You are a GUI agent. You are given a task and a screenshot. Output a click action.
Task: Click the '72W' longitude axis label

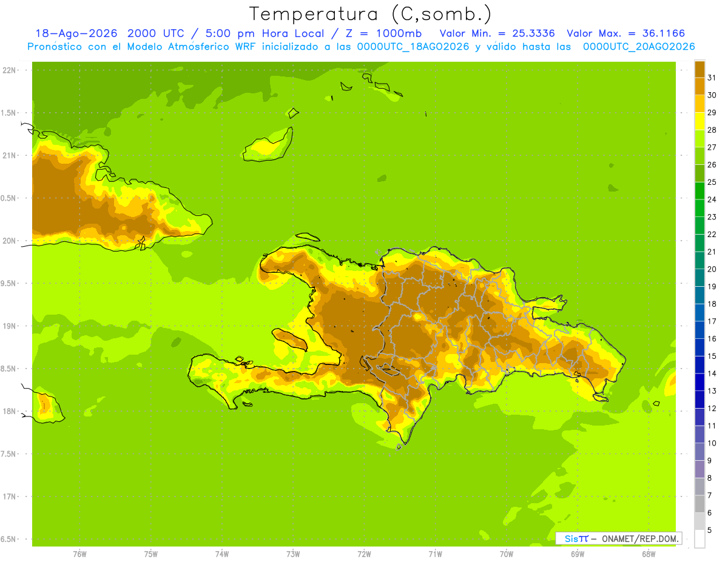364,554
